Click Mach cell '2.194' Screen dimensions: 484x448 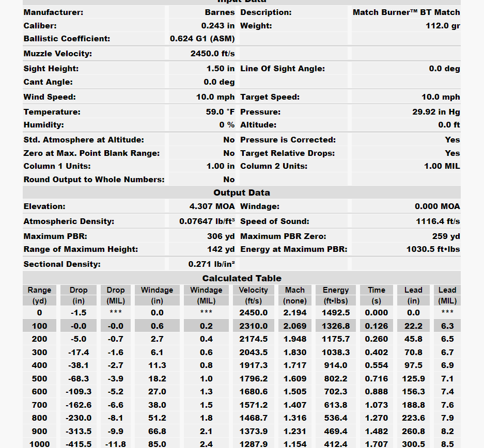(x=295, y=313)
